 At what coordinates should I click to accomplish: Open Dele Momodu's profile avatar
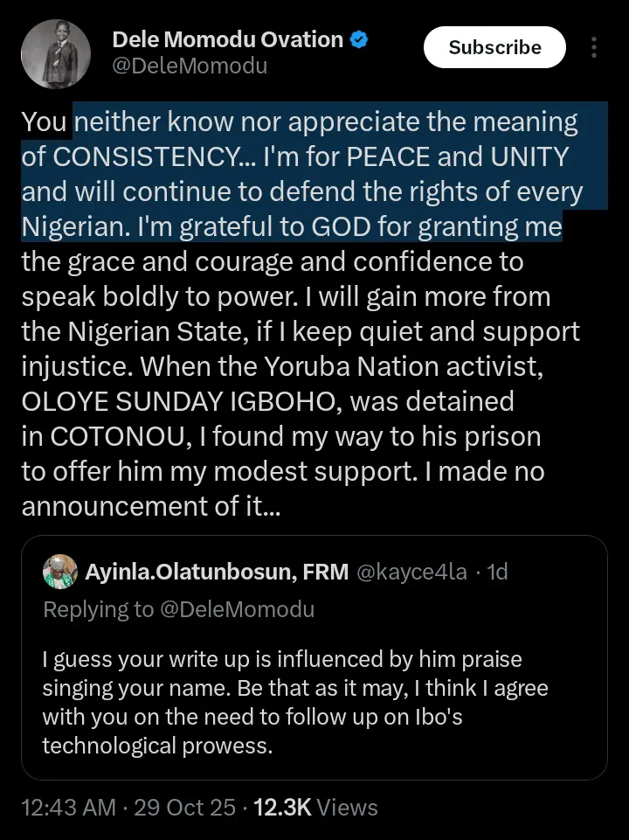coord(56,53)
